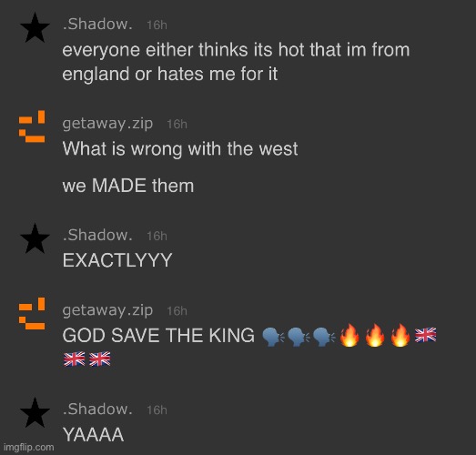Click the last fire emoji before the flag
The image size is (476, 455).
400,335
